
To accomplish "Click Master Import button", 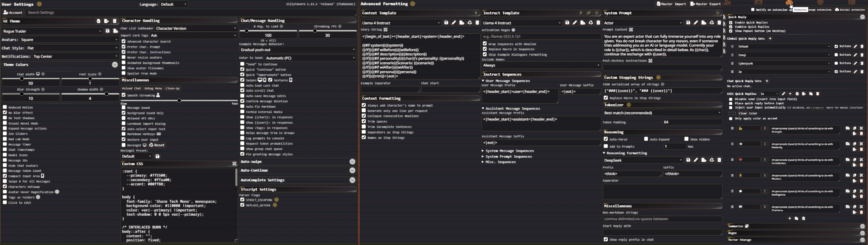I will [671, 4].
